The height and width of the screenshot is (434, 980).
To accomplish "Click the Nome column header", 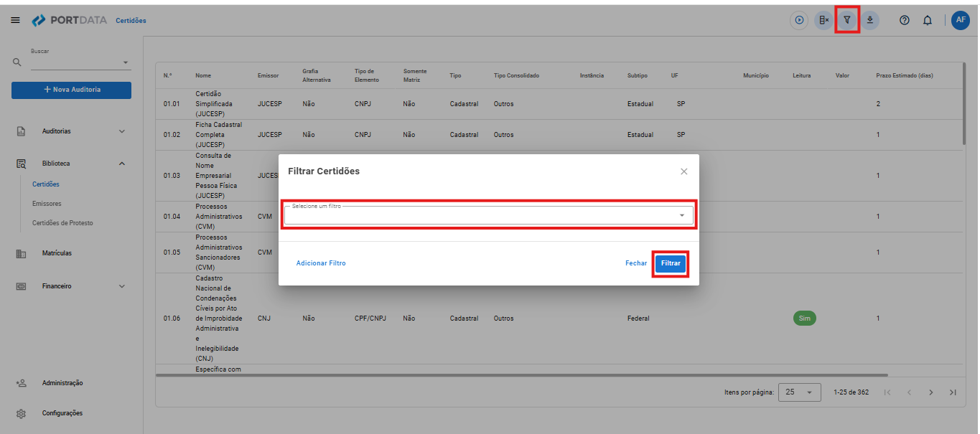I will (203, 75).
